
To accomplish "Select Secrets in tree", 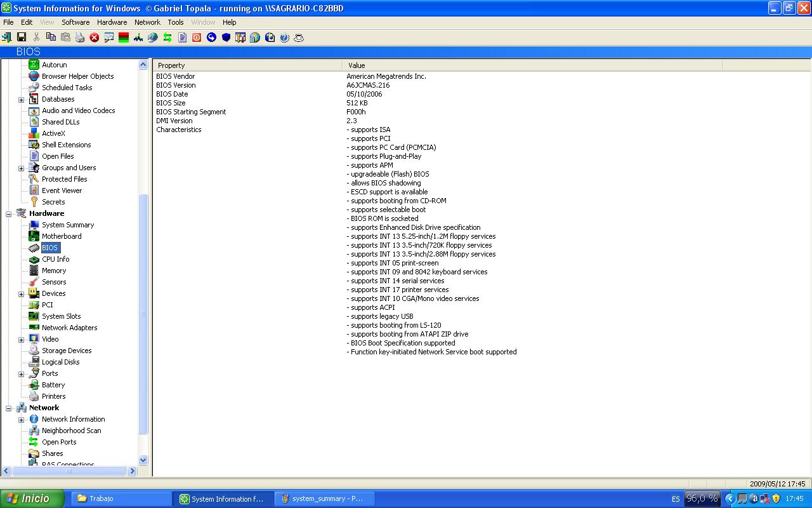I will tap(53, 202).
